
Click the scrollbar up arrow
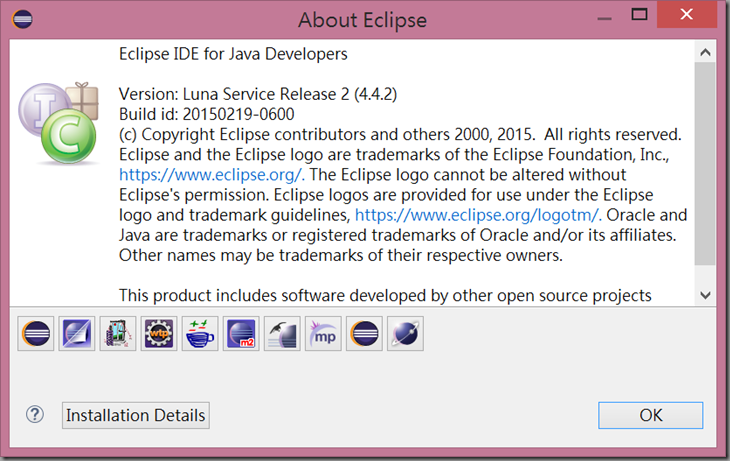705,52
